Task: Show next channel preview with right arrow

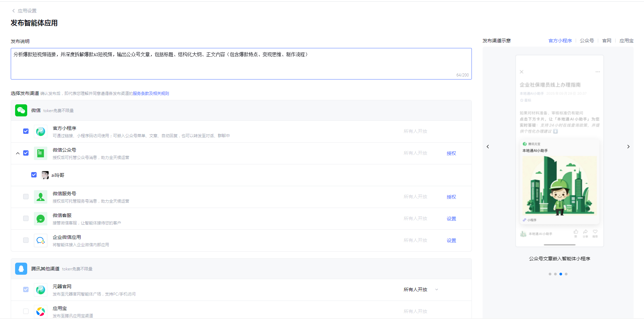Action: click(x=628, y=147)
